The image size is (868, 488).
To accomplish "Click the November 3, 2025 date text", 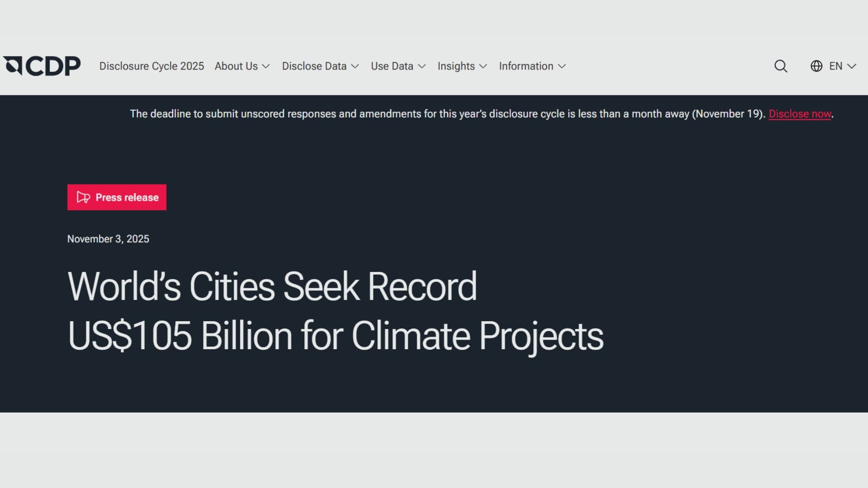I will (x=108, y=239).
